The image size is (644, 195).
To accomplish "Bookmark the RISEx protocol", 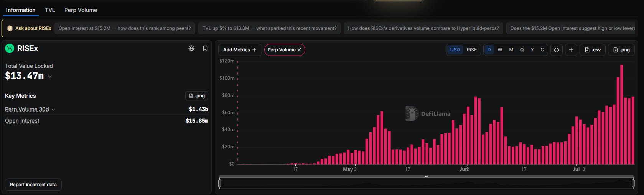I will (205, 48).
